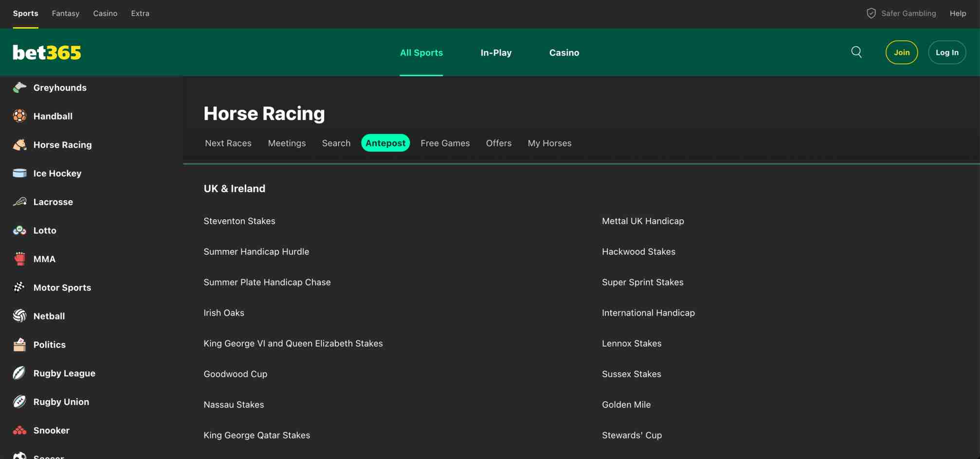The image size is (980, 459).
Task: Open Goodwood Cup race
Action: pyautogui.click(x=236, y=374)
